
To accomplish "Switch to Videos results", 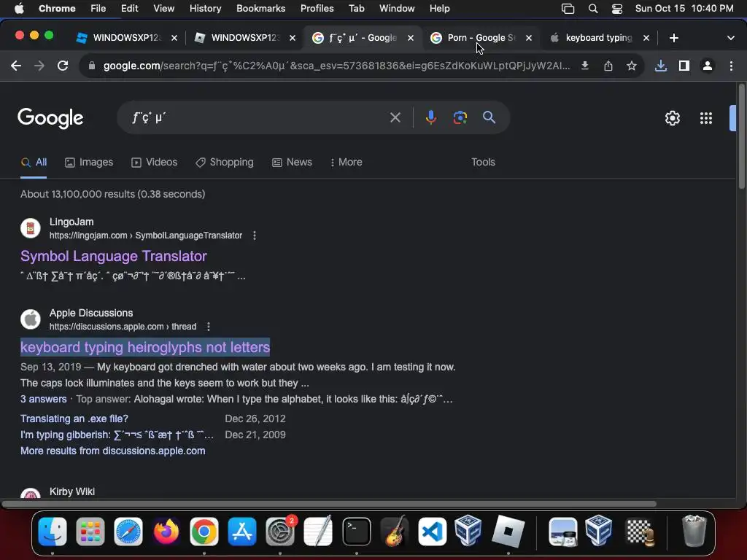I will point(155,163).
